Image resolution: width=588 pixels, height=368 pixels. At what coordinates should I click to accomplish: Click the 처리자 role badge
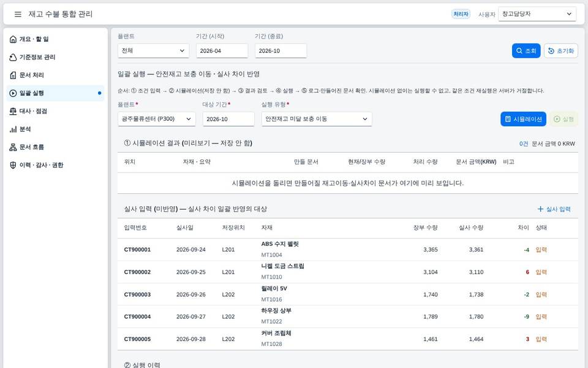pos(461,14)
